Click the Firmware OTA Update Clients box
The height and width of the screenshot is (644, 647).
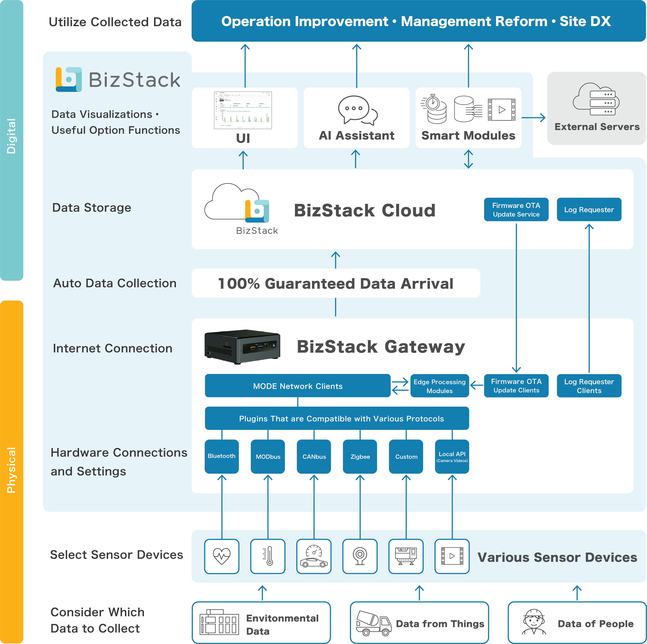coord(516,386)
